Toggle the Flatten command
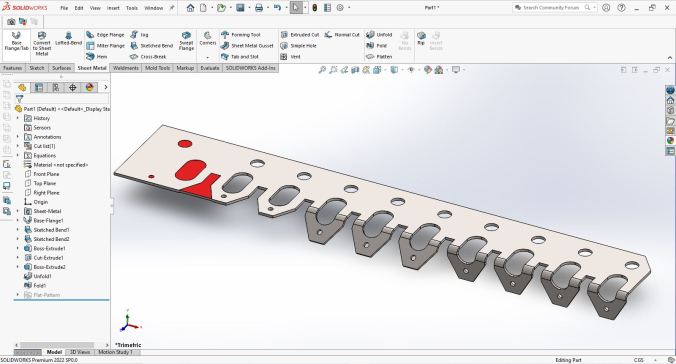 tap(379, 56)
